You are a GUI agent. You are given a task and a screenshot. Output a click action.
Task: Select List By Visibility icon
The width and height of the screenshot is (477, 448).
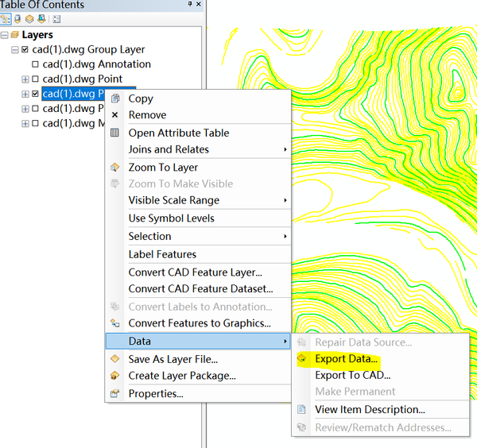click(x=29, y=19)
